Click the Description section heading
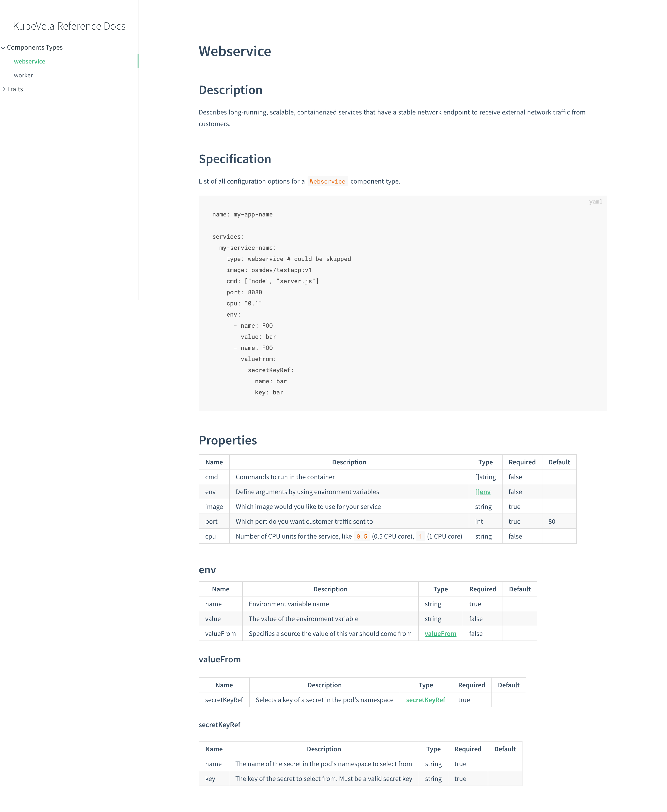The height and width of the screenshot is (812, 667). pyautogui.click(x=230, y=90)
